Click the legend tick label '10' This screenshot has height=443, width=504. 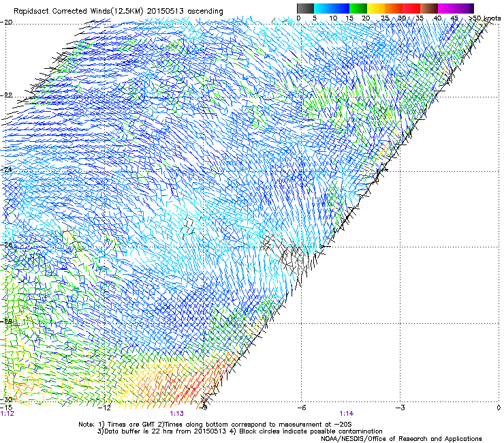[x=333, y=18]
